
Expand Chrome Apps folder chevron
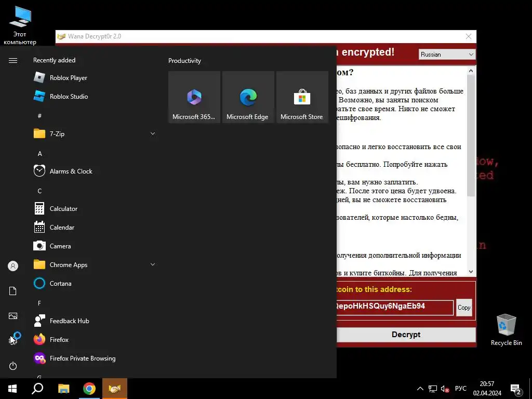tap(153, 264)
